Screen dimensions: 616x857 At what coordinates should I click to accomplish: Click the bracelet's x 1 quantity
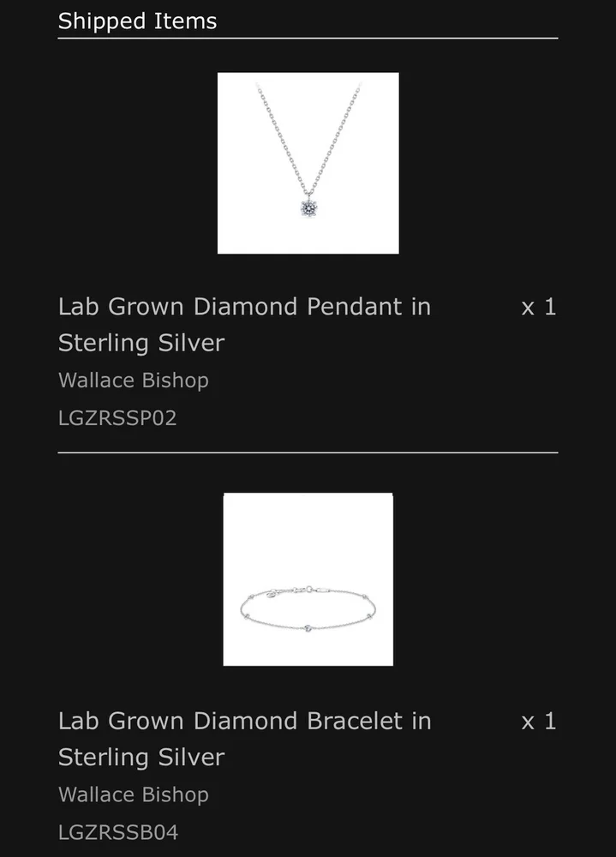coord(539,722)
